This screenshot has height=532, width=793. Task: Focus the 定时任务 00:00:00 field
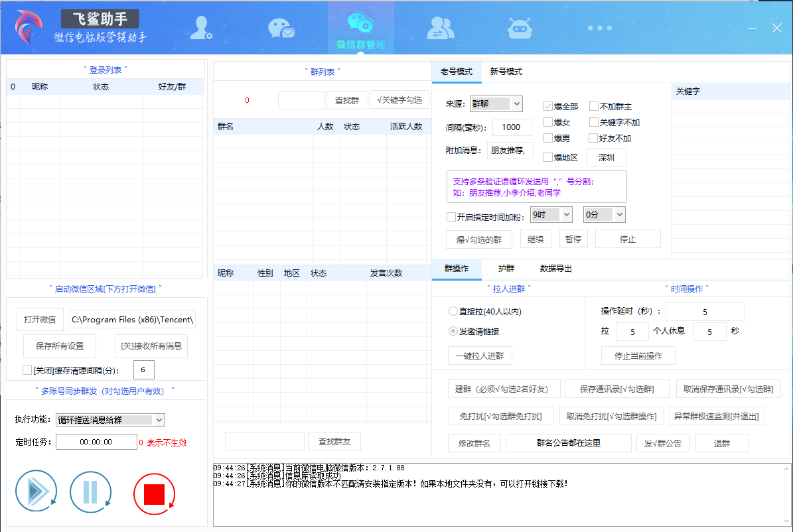(x=96, y=442)
